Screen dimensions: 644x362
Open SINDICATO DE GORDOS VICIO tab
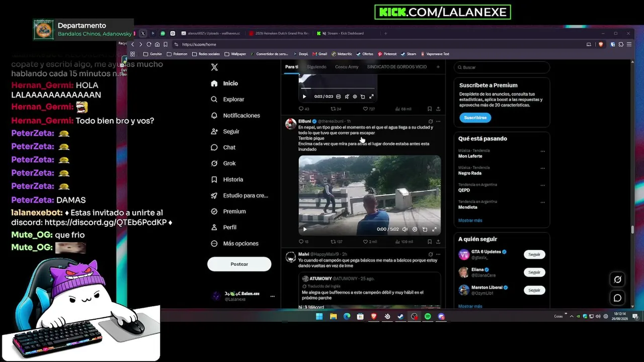[x=396, y=67]
